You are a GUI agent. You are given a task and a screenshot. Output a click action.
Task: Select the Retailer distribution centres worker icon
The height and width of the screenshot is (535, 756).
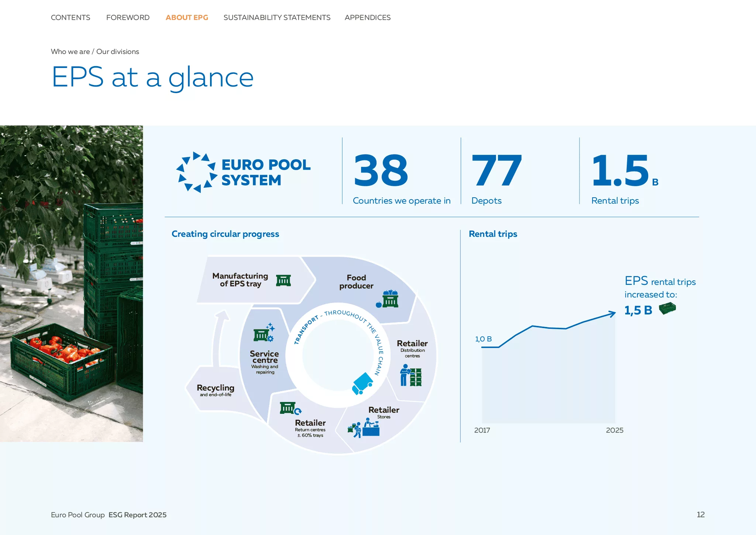(411, 375)
